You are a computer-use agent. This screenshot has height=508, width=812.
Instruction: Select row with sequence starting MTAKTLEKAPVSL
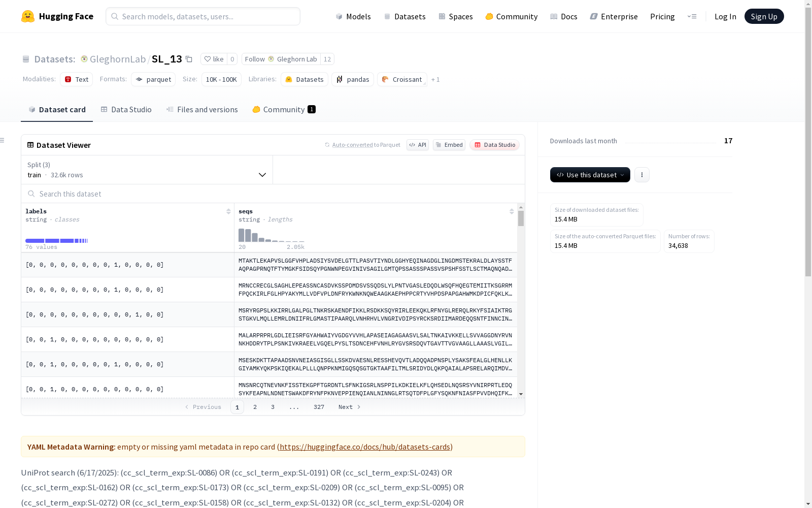269,265
